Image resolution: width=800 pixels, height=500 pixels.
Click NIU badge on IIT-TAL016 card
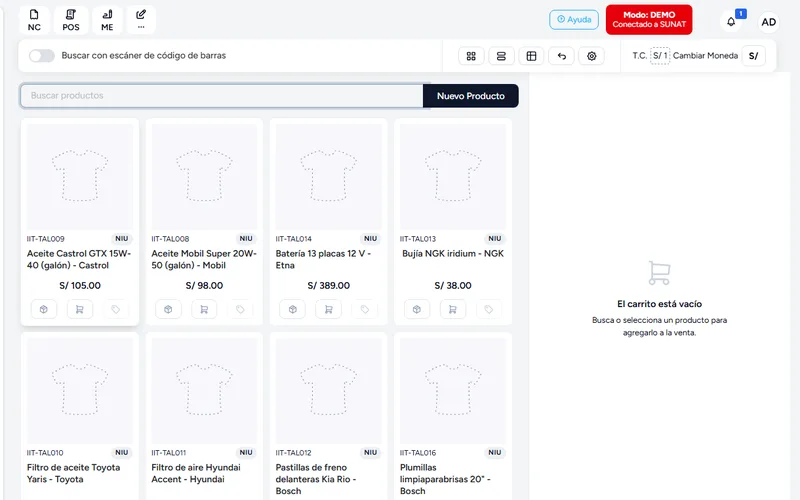click(494, 453)
